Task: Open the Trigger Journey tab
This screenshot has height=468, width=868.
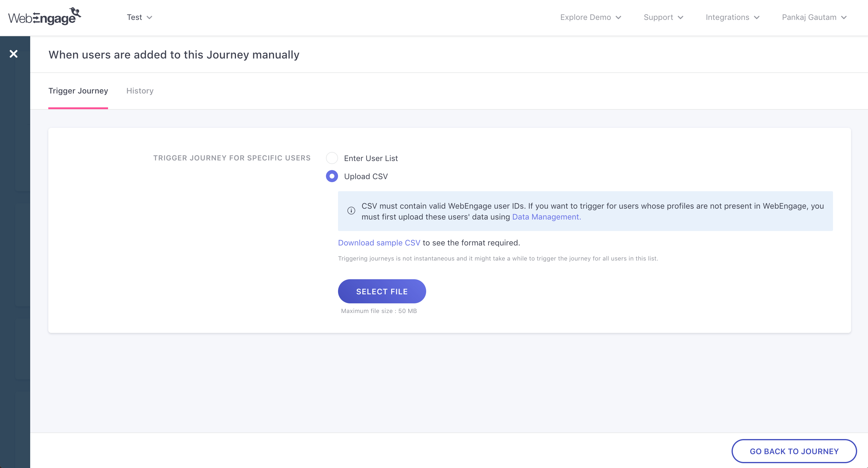Action: pos(78,91)
